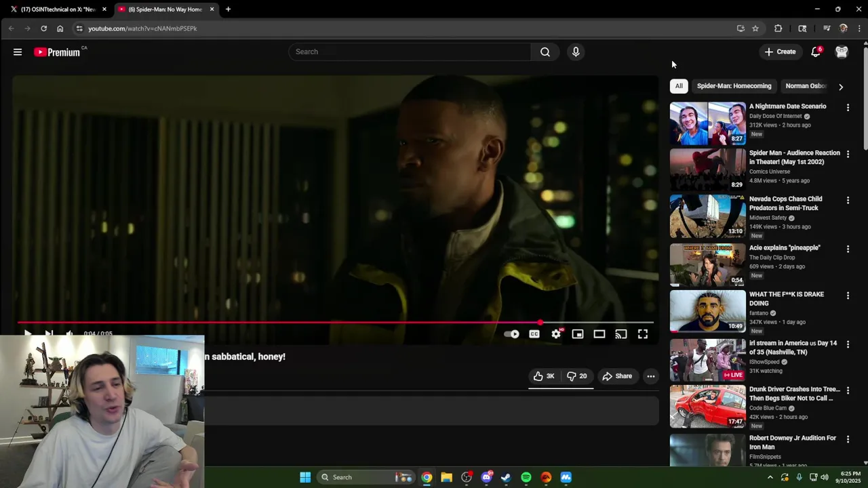This screenshot has width=868, height=488.
Task: Open the YouTube account avatar menu
Action: click(842, 52)
